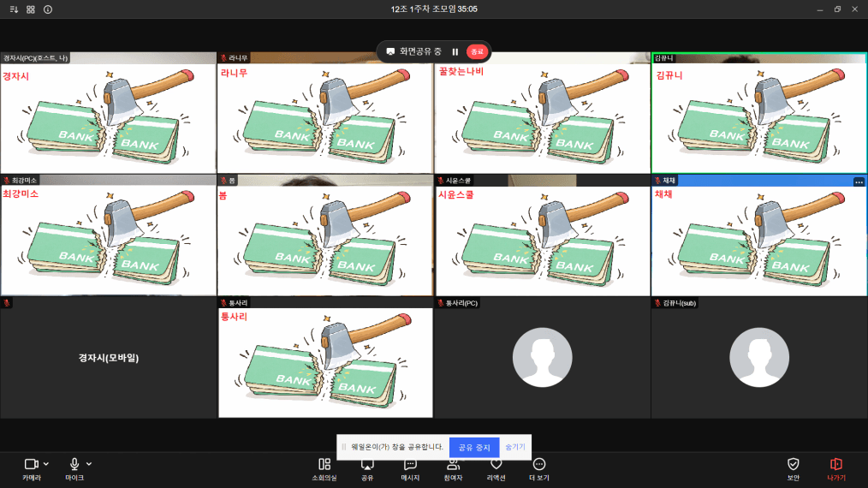Click red 꽃찾는나비 caption in shared image
The width and height of the screenshot is (868, 488).
point(461,71)
